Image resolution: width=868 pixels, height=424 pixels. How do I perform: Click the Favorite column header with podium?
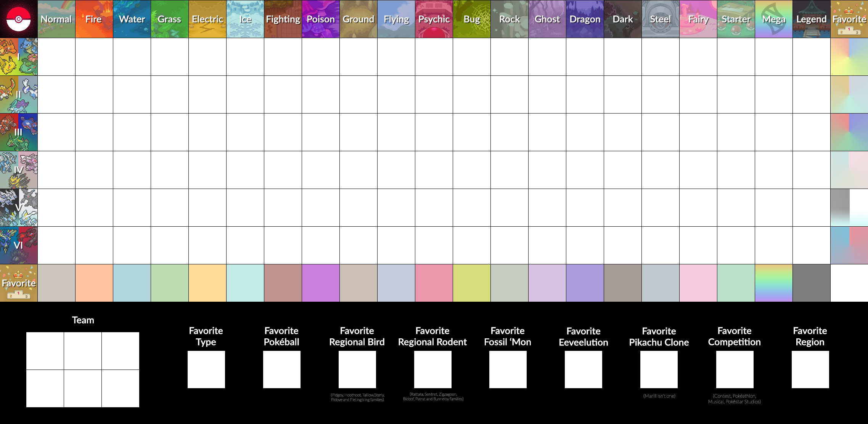849,19
